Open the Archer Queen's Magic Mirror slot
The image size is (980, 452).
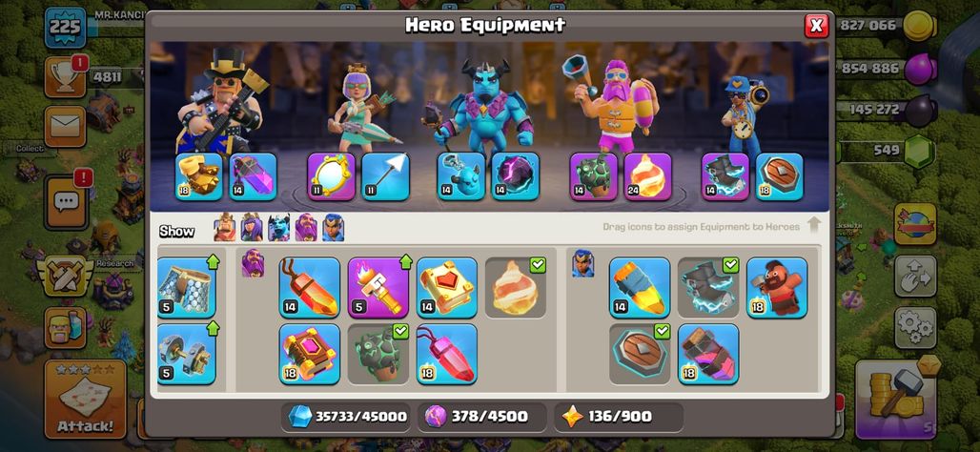331,176
